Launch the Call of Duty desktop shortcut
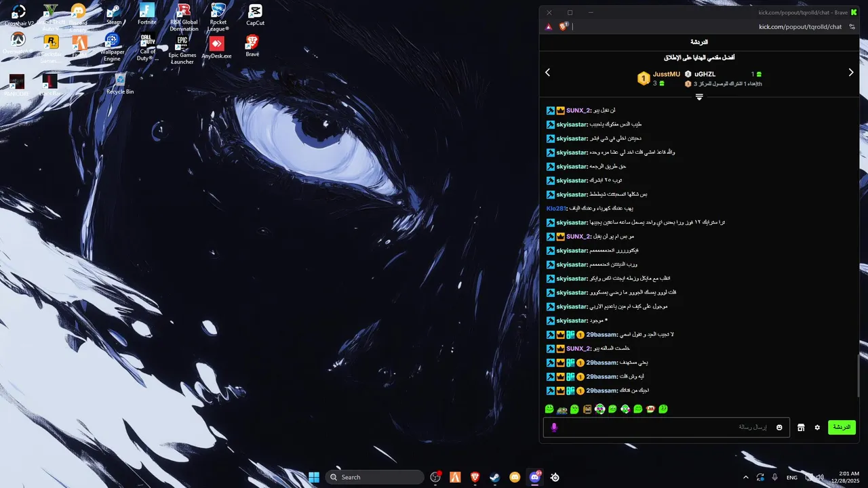Image resolution: width=868 pixels, height=488 pixels. (x=147, y=47)
